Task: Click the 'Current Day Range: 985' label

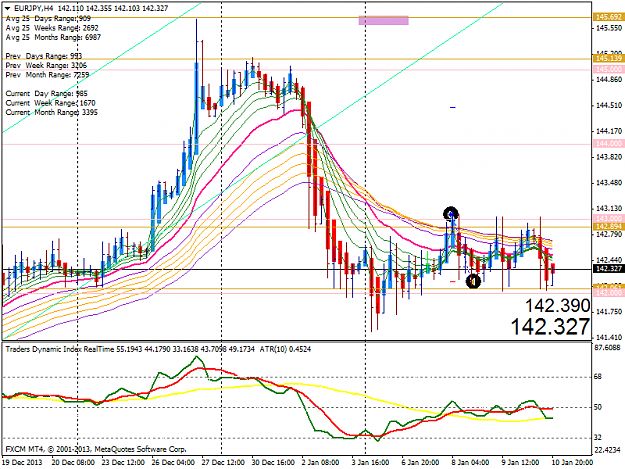Action: click(46, 93)
